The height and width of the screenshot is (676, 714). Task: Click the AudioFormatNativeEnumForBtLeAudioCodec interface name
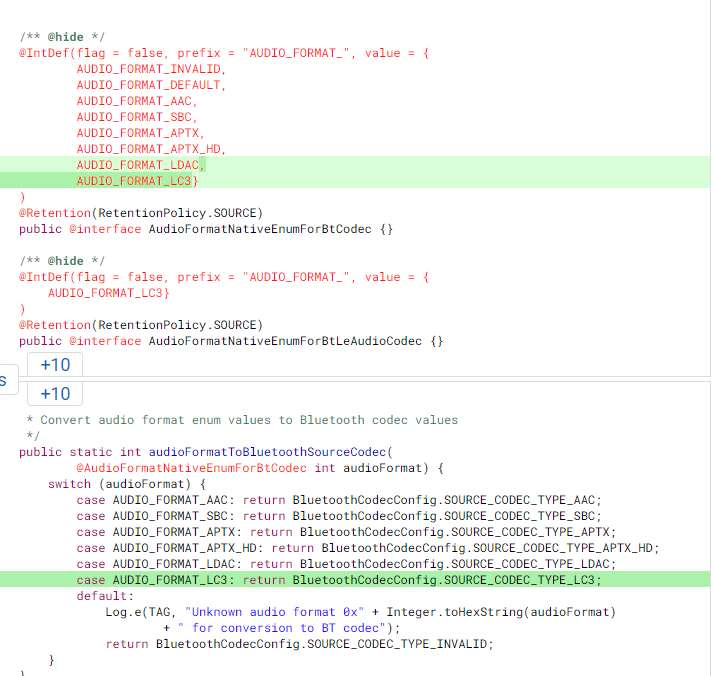pyautogui.click(x=285, y=341)
